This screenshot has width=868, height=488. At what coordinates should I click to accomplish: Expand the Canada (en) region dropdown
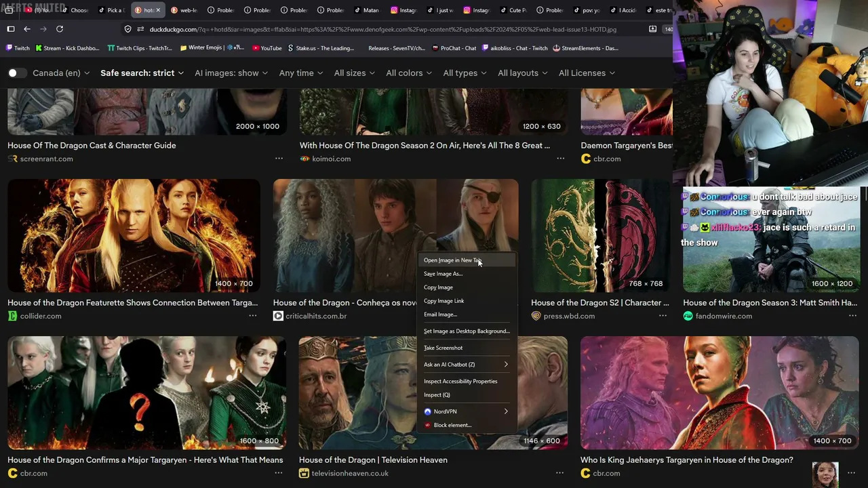click(x=61, y=73)
